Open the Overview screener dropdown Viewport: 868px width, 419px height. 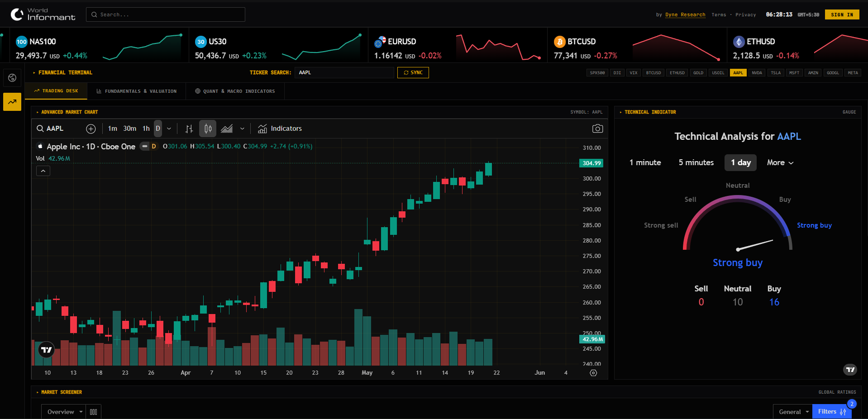tap(63, 412)
